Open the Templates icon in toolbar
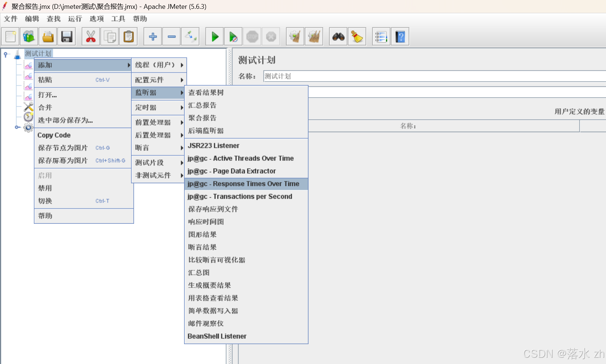This screenshot has height=364, width=606. pos(29,36)
